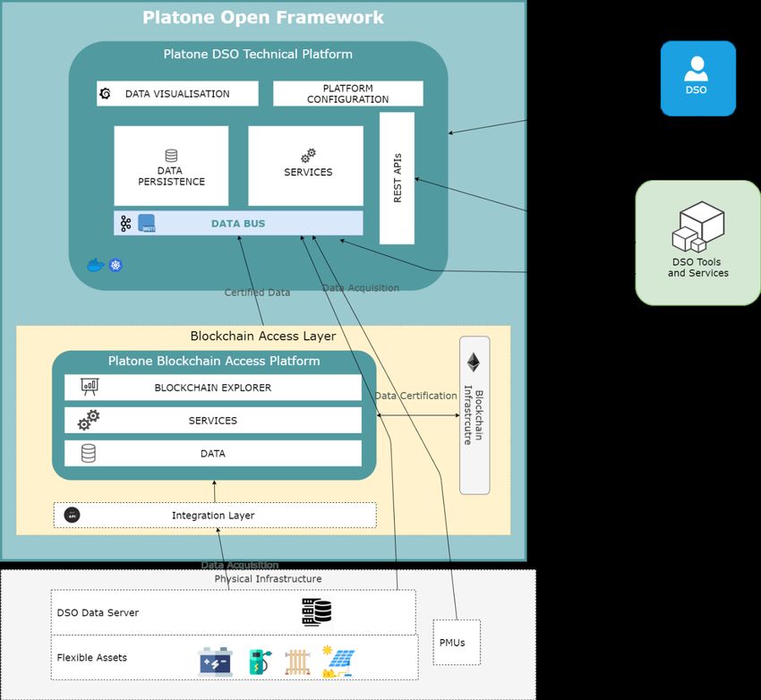Click the DATA BUS label
Image resolution: width=761 pixels, height=700 pixels.
pyautogui.click(x=238, y=224)
